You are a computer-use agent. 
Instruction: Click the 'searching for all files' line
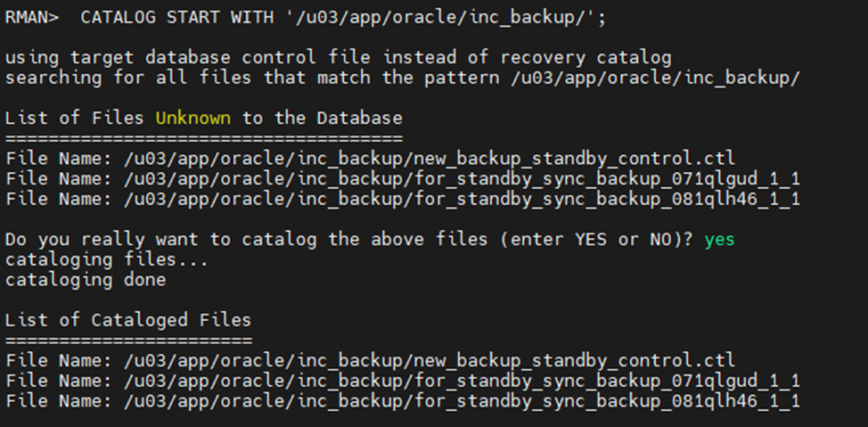tap(402, 78)
